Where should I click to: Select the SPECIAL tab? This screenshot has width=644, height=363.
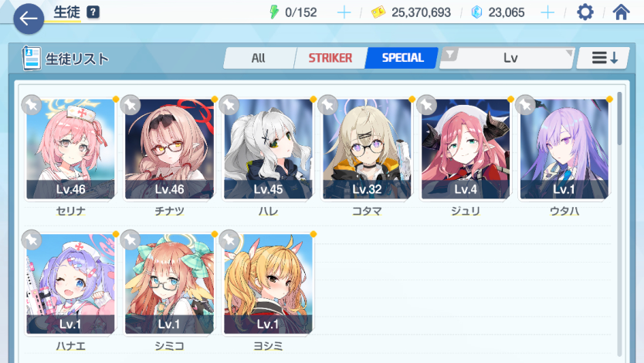click(402, 58)
